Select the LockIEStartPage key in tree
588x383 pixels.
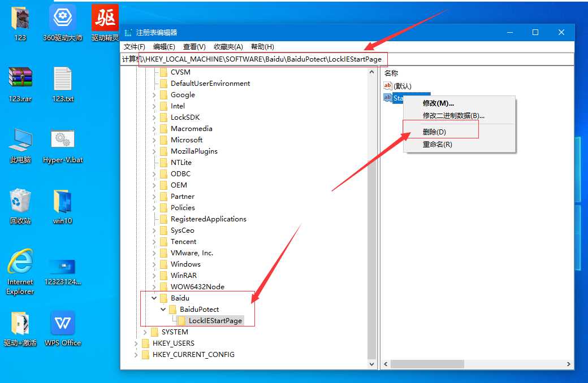tap(215, 320)
